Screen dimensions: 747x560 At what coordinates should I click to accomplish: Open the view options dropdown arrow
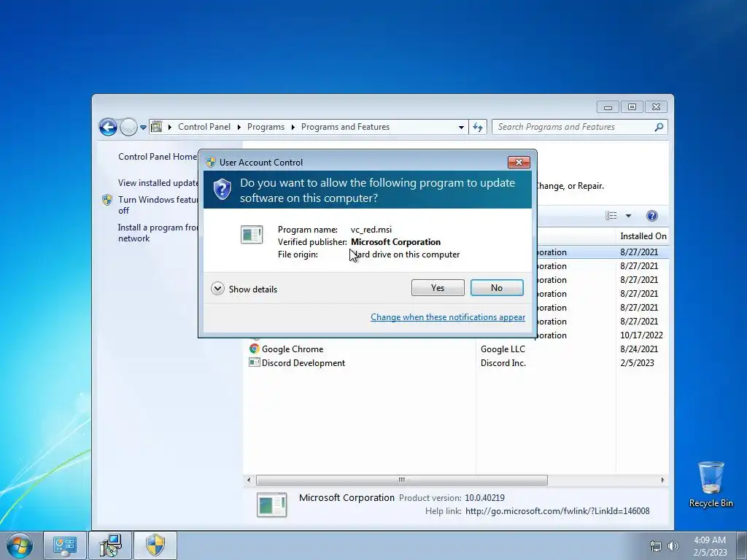click(x=628, y=216)
